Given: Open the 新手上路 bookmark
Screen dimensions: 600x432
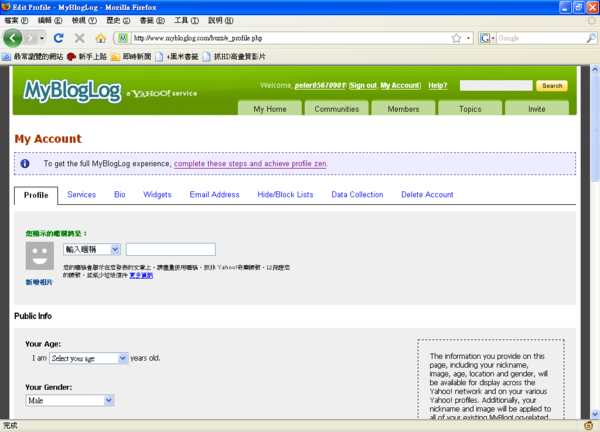Looking at the screenshot, I should (x=87, y=57).
